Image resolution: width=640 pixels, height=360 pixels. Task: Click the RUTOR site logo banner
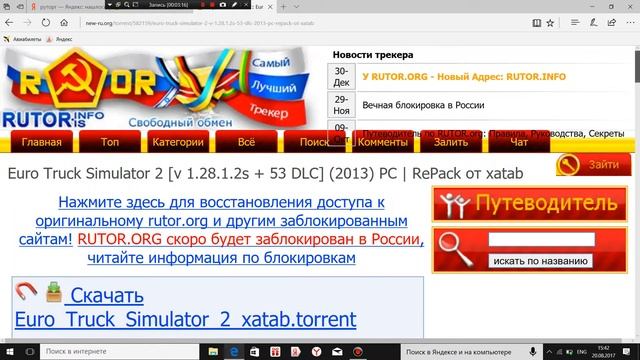(155, 88)
